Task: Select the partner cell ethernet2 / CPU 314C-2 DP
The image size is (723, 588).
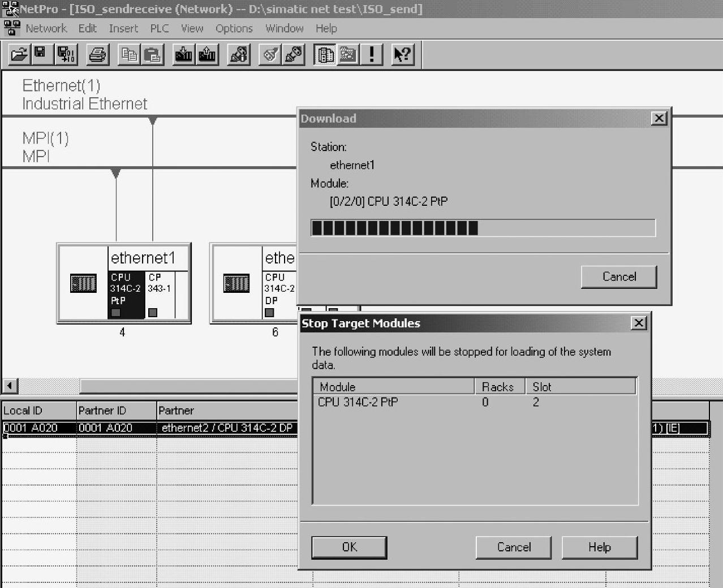Action: coord(227,428)
